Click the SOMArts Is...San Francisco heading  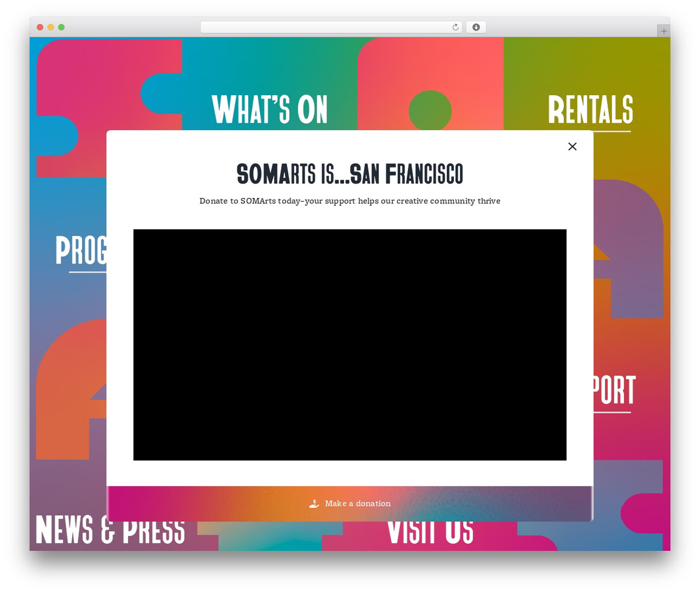(349, 174)
